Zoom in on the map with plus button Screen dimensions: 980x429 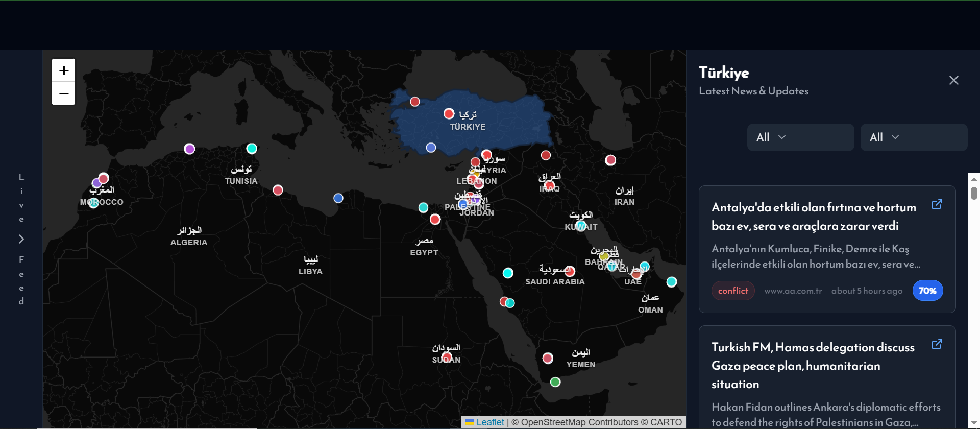point(63,70)
